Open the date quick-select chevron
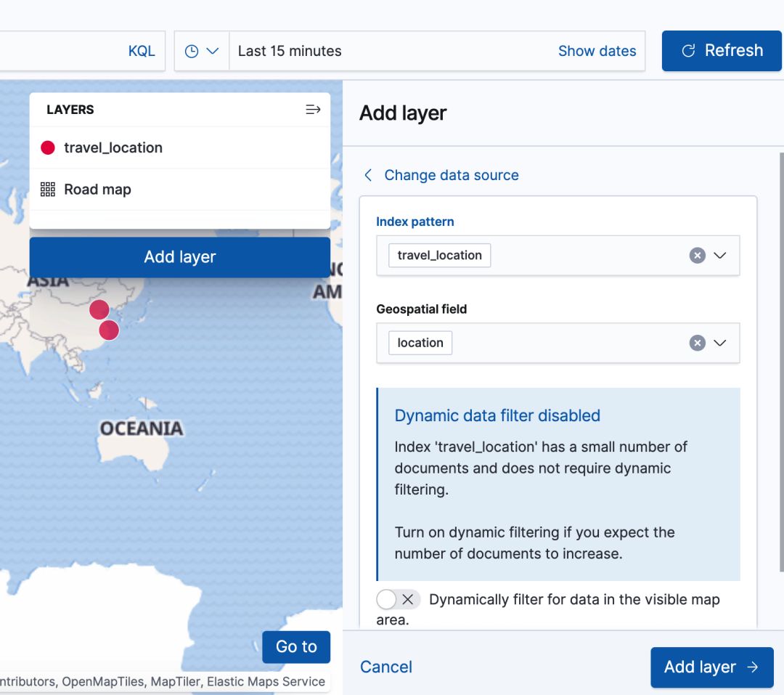 [213, 51]
